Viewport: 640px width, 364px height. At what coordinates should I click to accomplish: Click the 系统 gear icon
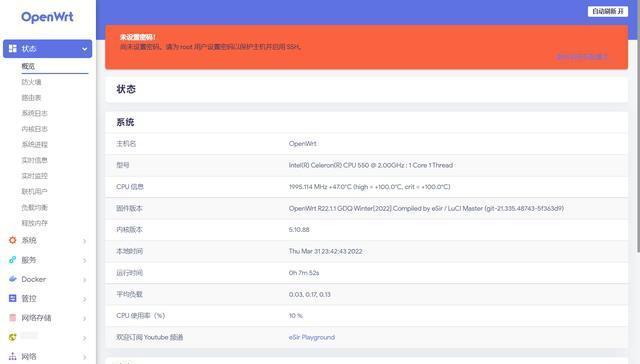click(13, 240)
